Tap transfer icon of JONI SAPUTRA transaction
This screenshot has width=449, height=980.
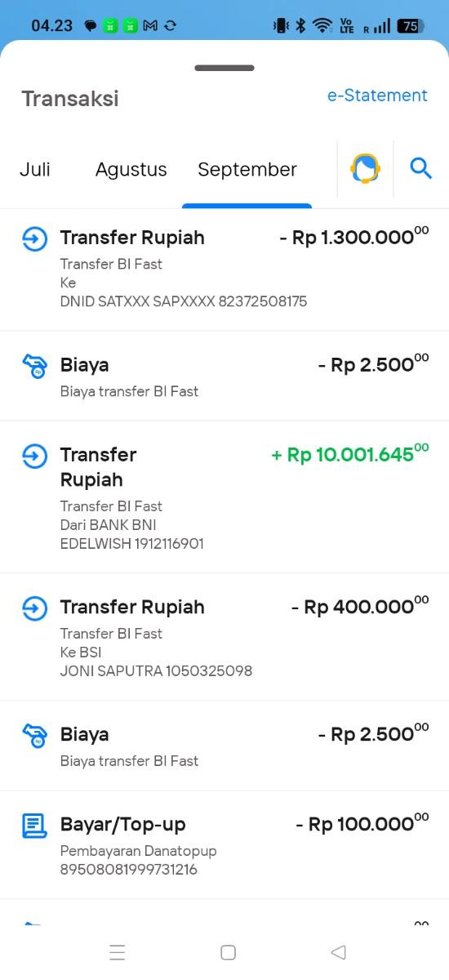tap(34, 608)
